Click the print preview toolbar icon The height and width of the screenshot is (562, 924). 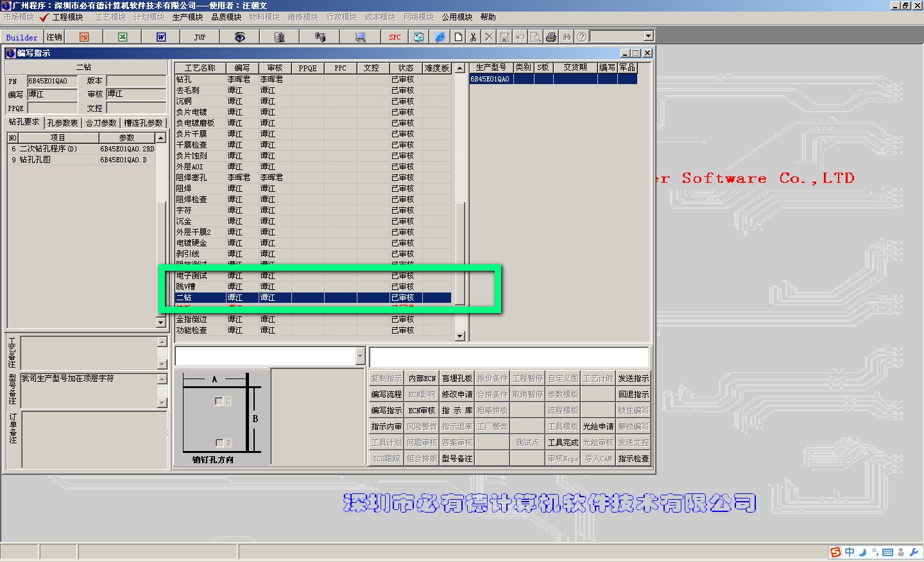tap(536, 37)
